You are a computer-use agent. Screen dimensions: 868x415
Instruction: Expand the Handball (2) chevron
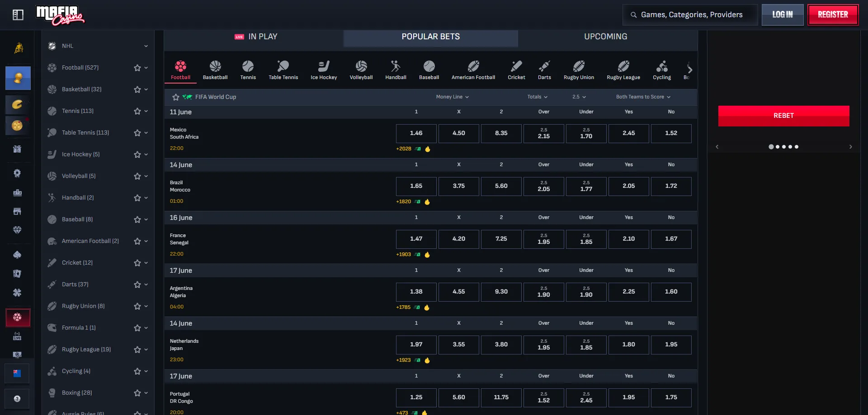(x=146, y=198)
